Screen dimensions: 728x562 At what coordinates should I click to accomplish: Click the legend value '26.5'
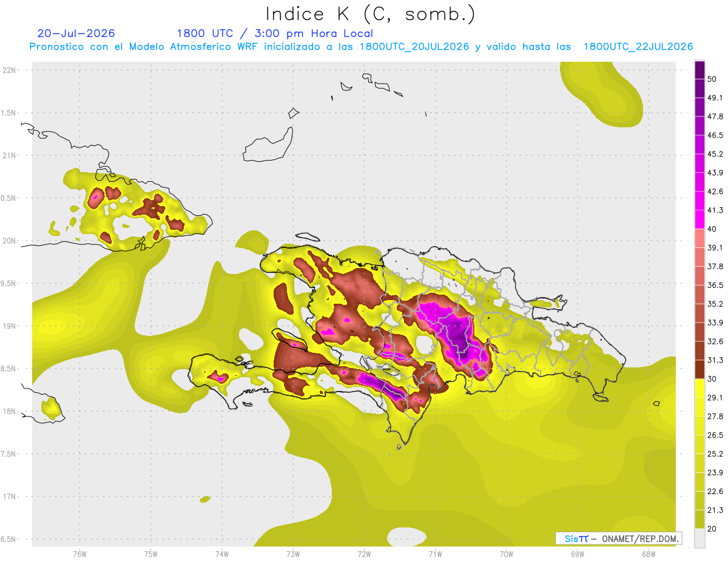(x=715, y=435)
